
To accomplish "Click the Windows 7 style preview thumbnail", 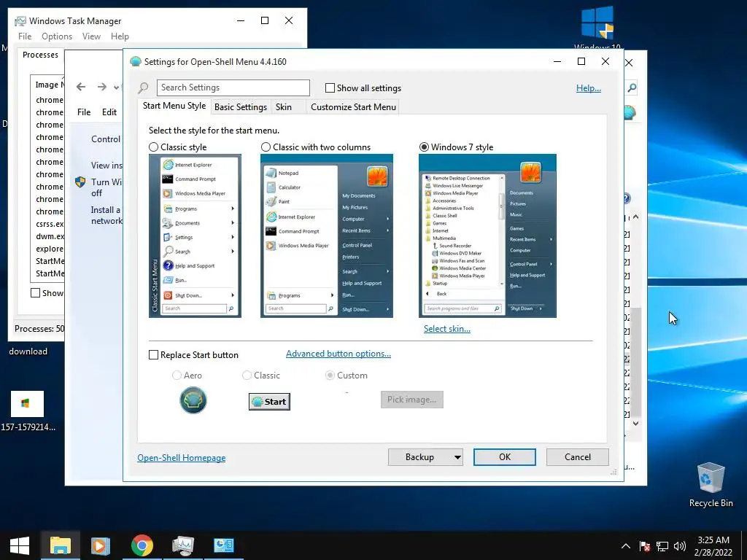I will click(x=487, y=236).
